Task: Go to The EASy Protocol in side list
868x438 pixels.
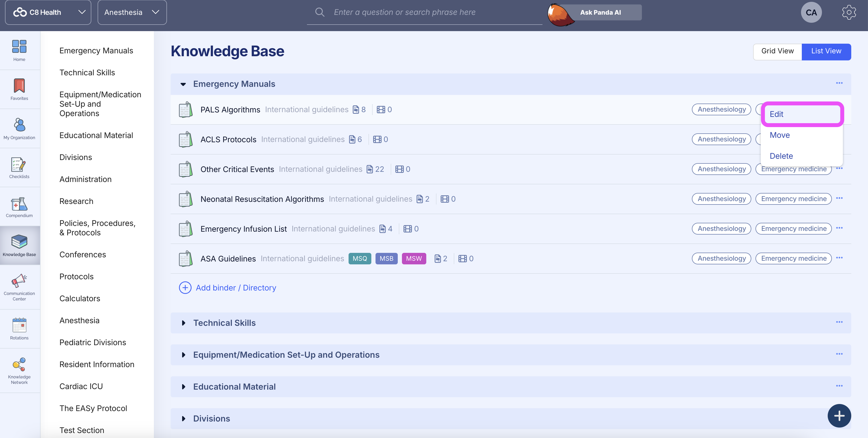Action: (93, 408)
